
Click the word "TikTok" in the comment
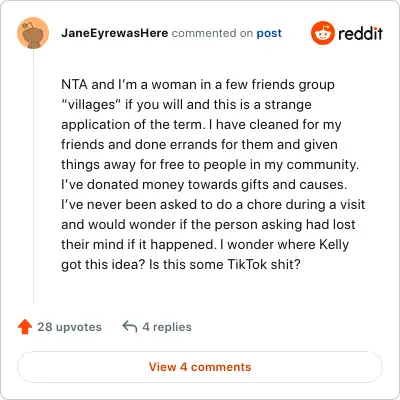coord(247,264)
